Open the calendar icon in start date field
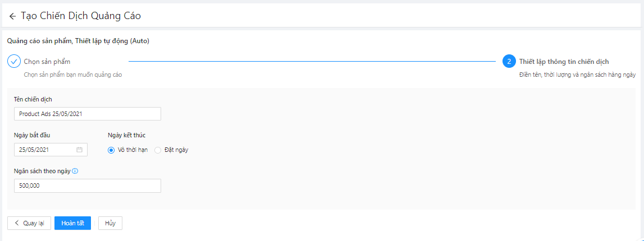This screenshot has height=241, width=644. pos(79,150)
